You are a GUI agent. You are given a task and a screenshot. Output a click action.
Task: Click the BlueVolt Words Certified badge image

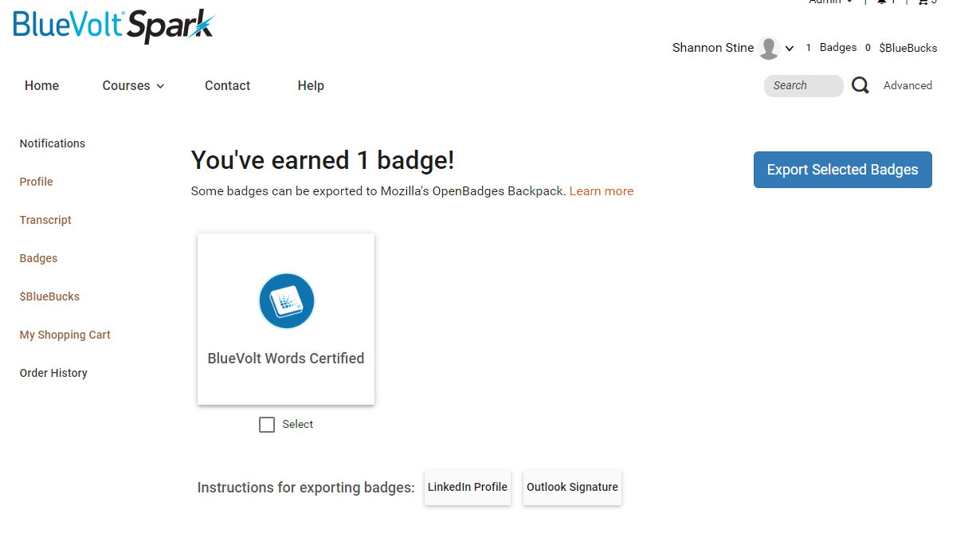point(287,301)
